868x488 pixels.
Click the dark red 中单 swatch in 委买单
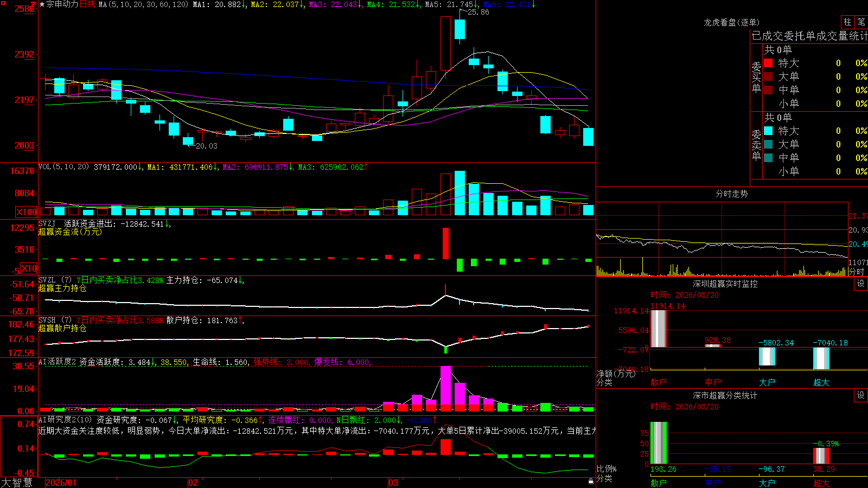click(x=768, y=89)
